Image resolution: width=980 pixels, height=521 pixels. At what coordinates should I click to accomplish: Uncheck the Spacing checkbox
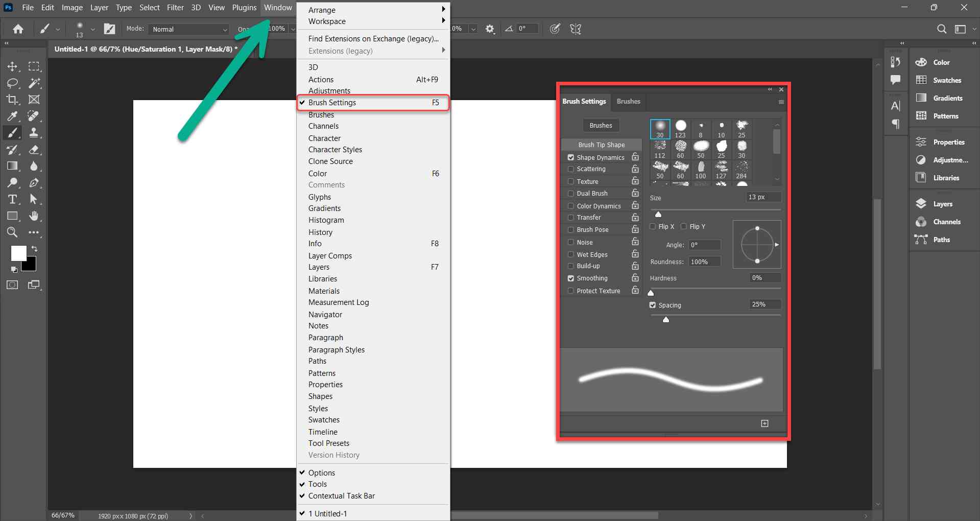653,305
